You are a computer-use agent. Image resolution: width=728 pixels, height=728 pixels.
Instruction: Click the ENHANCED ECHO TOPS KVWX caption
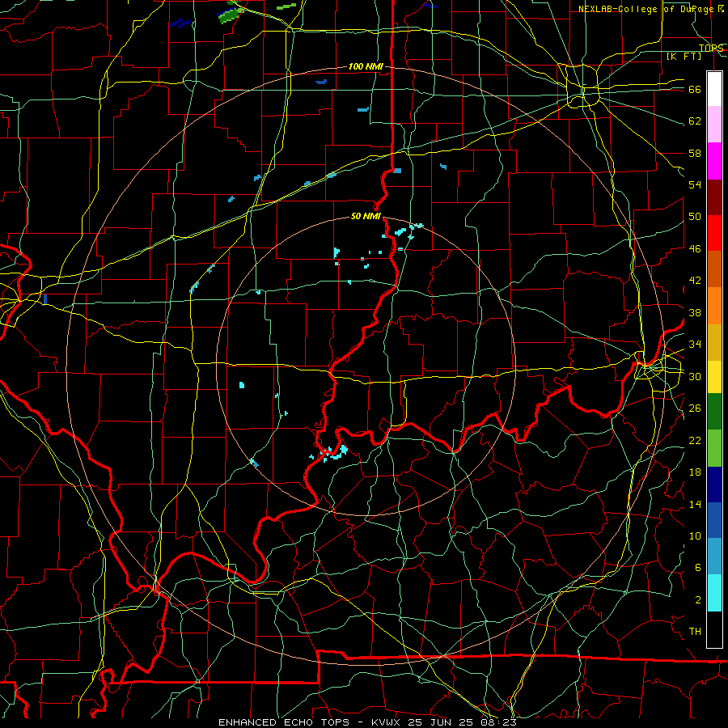tap(366, 722)
